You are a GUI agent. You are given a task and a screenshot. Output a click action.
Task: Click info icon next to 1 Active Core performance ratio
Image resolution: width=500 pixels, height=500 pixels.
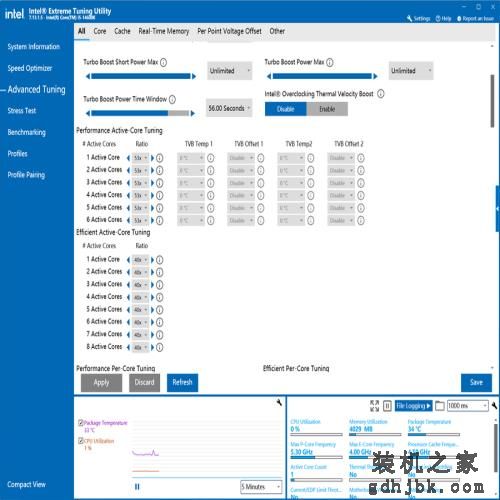(160, 158)
